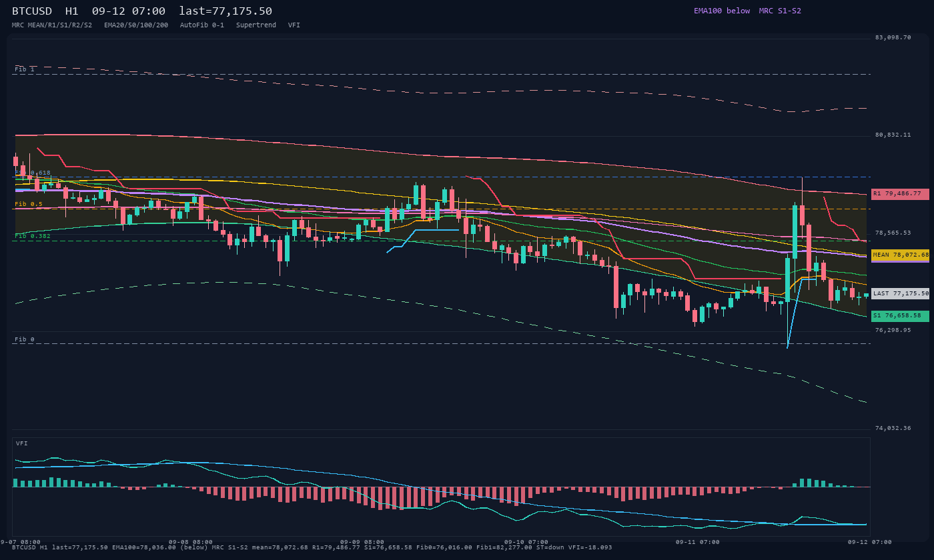Select the "Fib 0.382" level label

pyautogui.click(x=33, y=236)
